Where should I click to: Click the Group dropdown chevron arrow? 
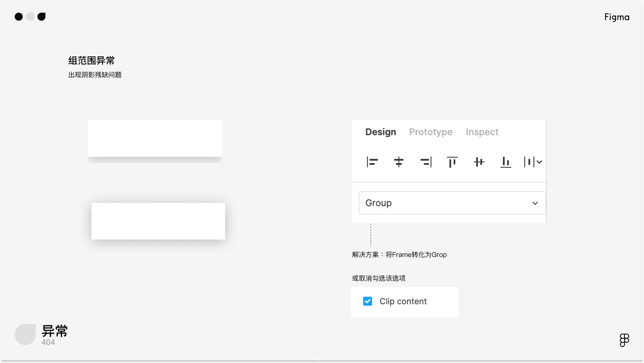[x=535, y=203]
